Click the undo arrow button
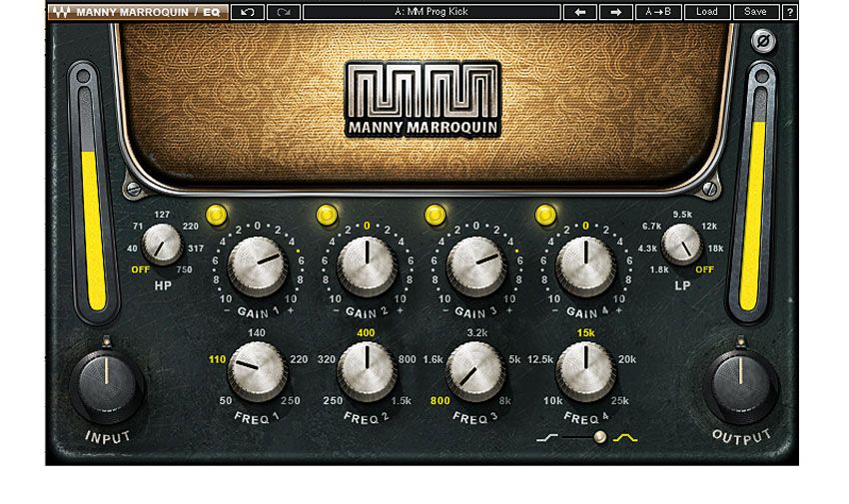Image resolution: width=849 pixels, height=504 pixels. click(x=248, y=12)
